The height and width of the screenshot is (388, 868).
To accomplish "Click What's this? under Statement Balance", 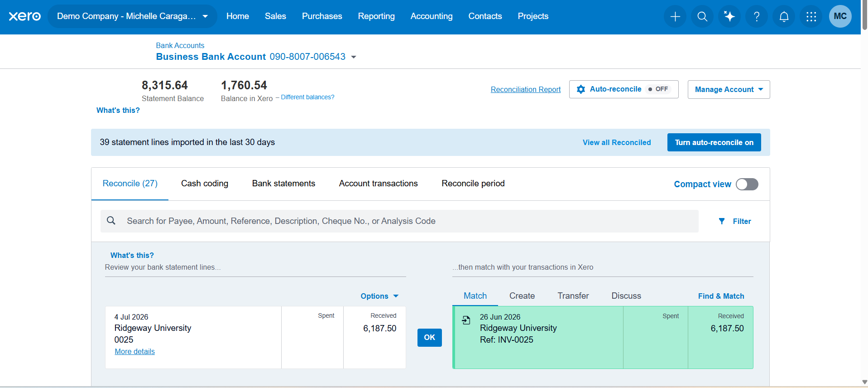I will pos(118,110).
